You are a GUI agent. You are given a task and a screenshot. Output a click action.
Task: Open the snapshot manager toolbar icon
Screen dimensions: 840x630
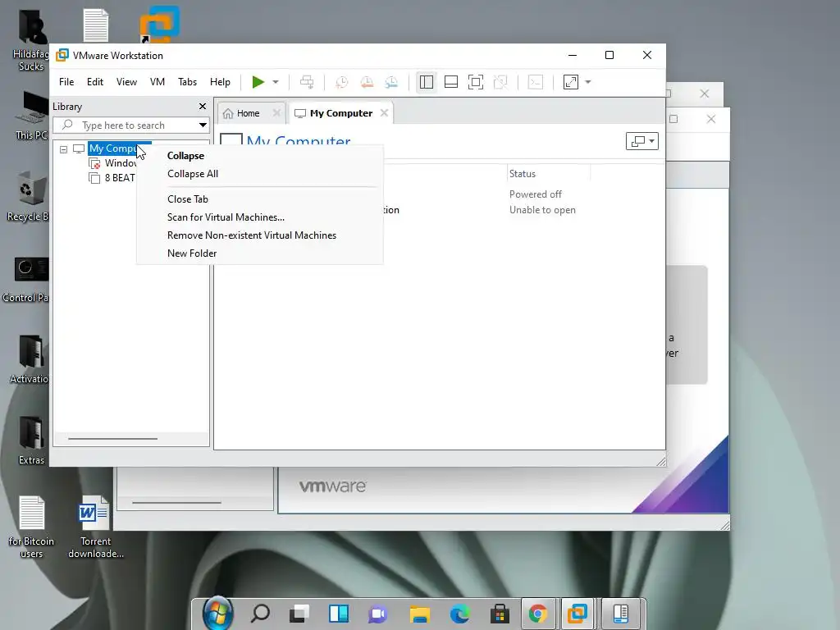[x=391, y=82]
